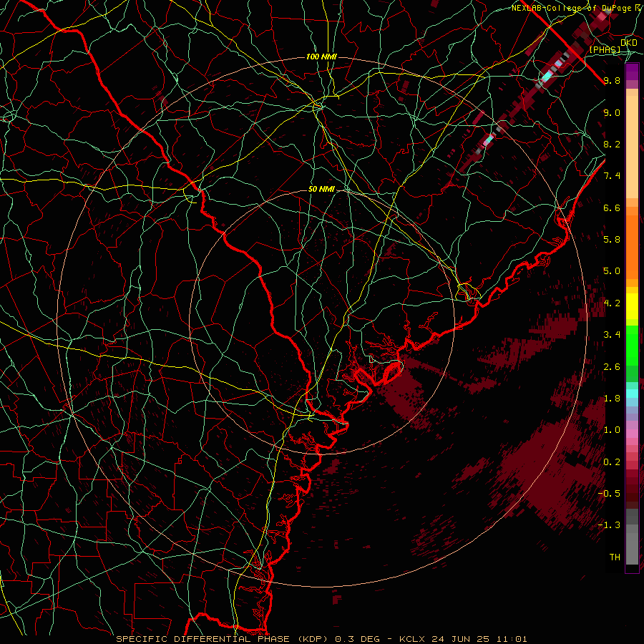The height and width of the screenshot is (644, 644).
Task: Click the 5.0 value on the scale
Action: point(612,271)
